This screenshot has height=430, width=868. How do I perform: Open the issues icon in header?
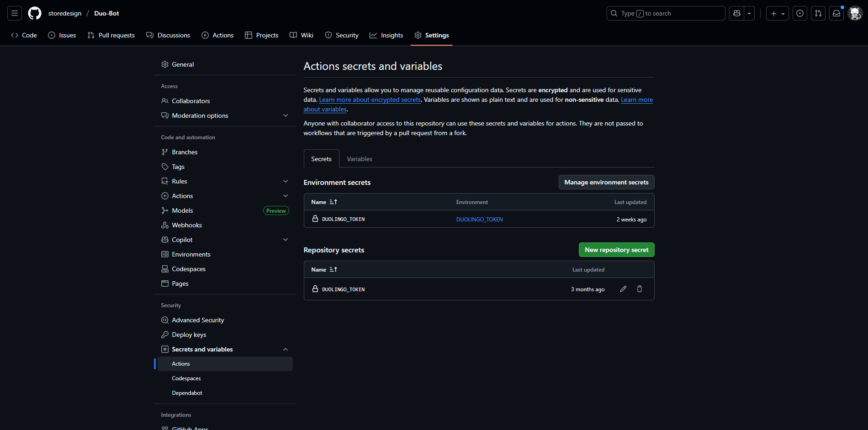(x=800, y=13)
